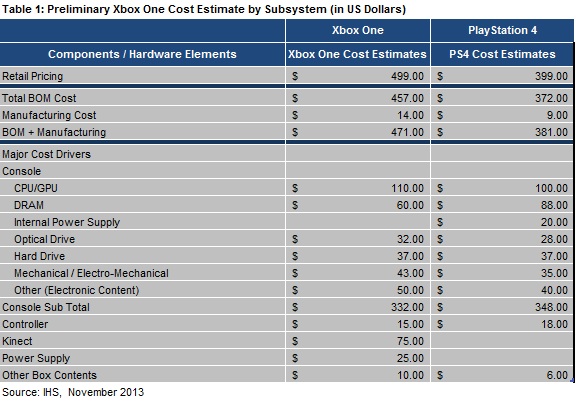Screen dimensions: 576x403
Task: Select Xbox One Manufacturing Cost value 14.00
Action: pos(410,115)
